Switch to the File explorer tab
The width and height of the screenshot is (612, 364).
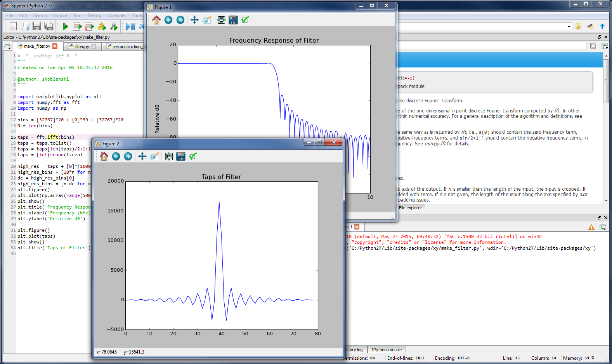click(411, 208)
